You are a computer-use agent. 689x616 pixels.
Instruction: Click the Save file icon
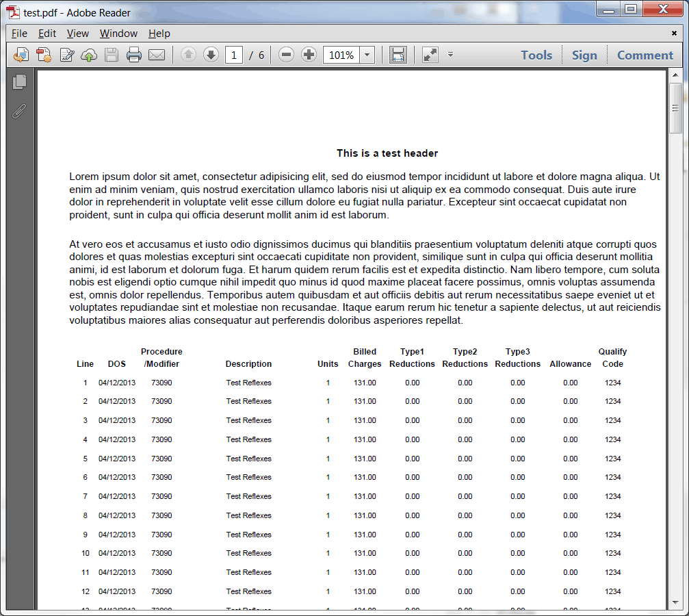click(112, 55)
